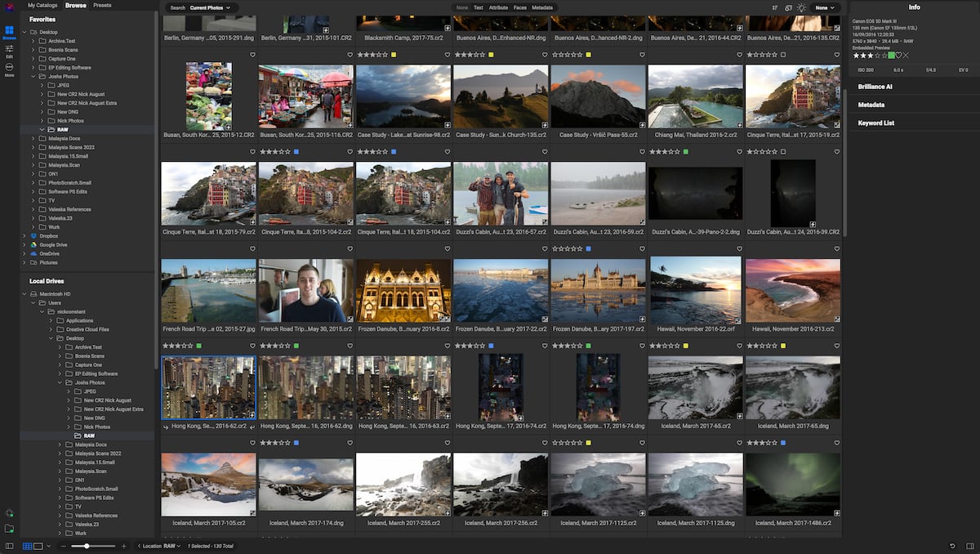Open the More module icon below Edit

[11, 67]
